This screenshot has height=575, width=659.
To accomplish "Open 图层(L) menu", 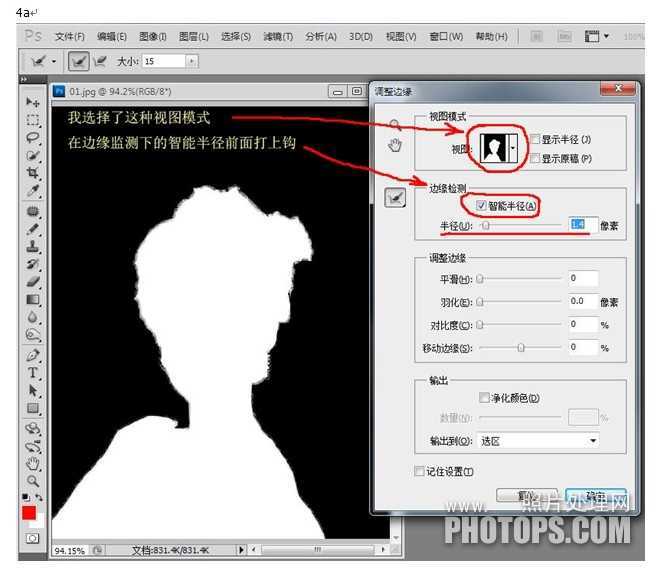I will [194, 37].
